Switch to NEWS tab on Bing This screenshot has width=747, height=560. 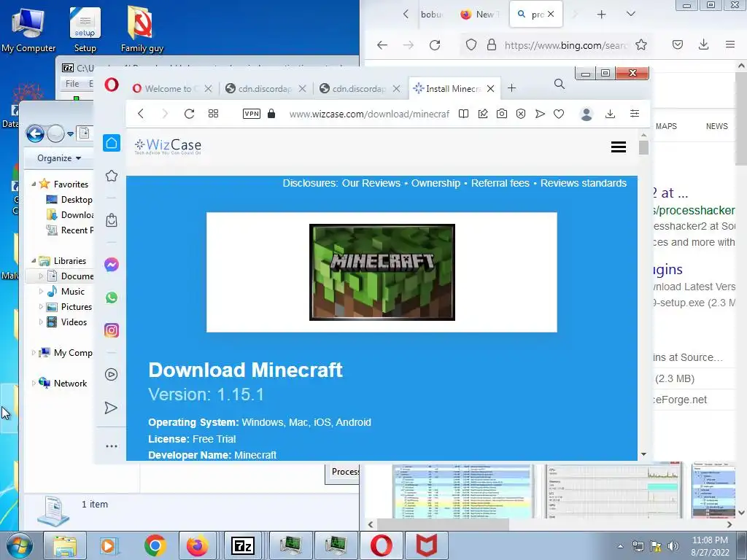717,126
